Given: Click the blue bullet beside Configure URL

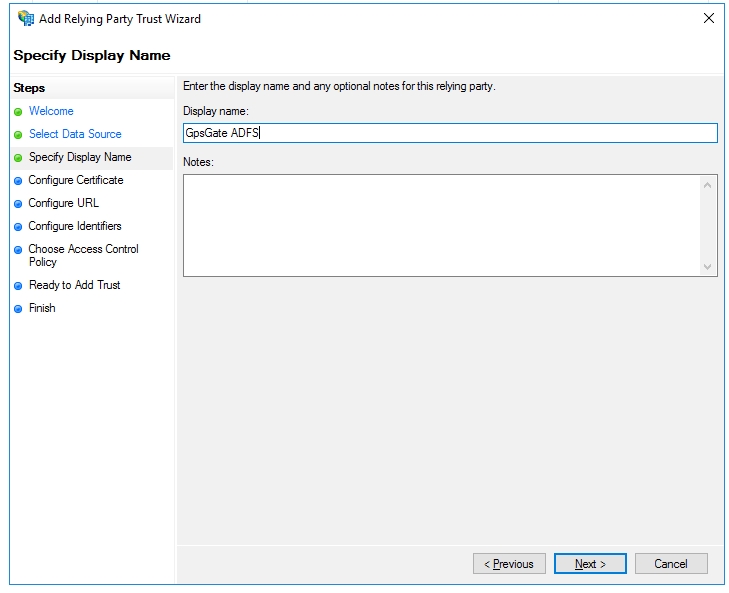Looking at the screenshot, I should (x=18, y=204).
